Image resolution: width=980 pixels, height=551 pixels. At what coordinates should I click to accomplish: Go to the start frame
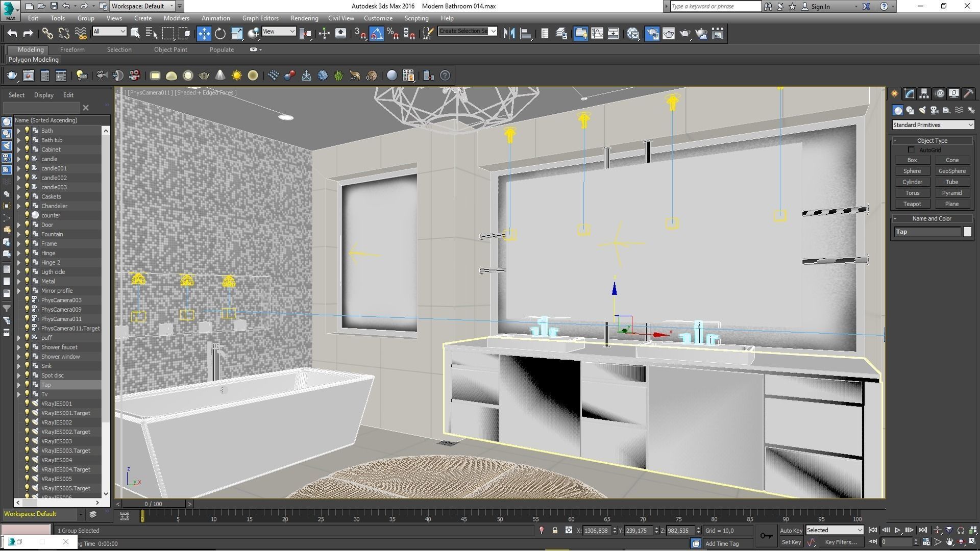tap(873, 531)
